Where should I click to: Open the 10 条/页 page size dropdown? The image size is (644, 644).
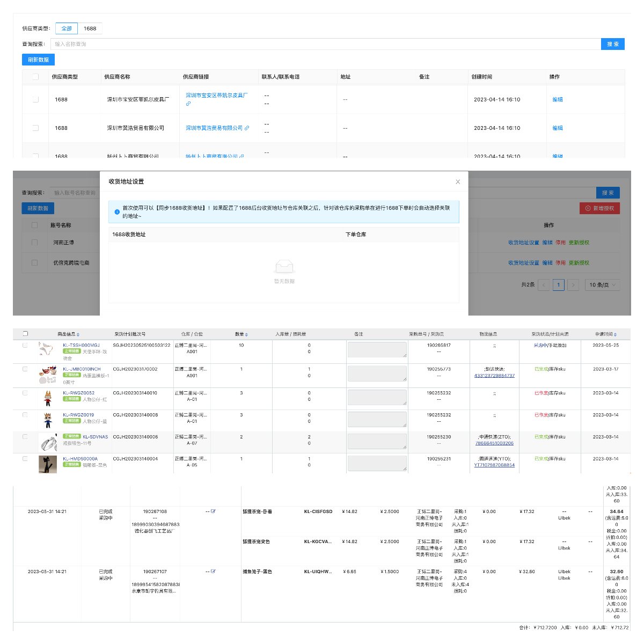603,285
